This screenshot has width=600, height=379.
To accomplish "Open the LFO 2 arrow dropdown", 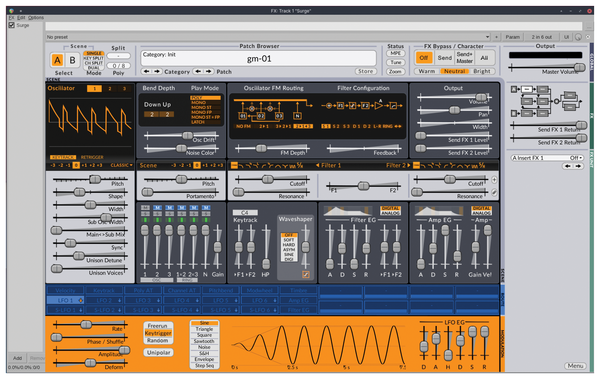I will coord(119,301).
